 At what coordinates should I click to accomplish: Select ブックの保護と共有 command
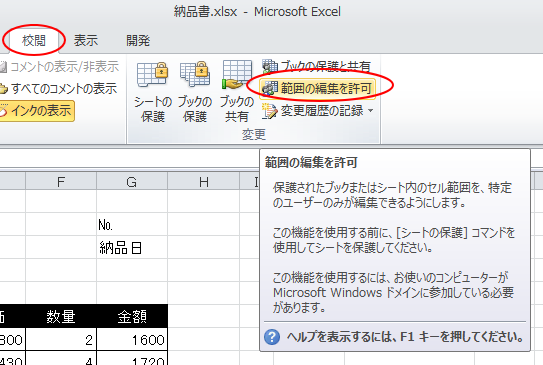click(317, 66)
